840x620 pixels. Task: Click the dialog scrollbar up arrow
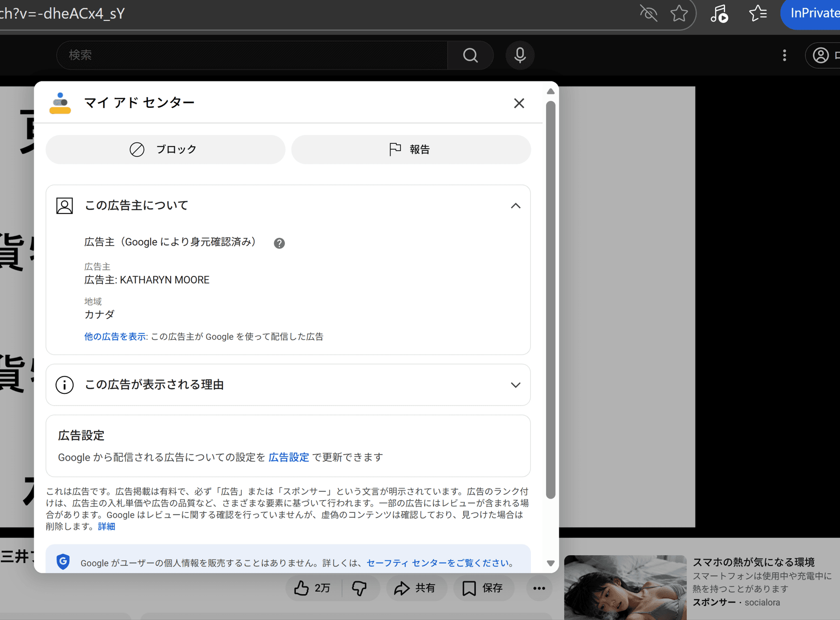pyautogui.click(x=550, y=91)
